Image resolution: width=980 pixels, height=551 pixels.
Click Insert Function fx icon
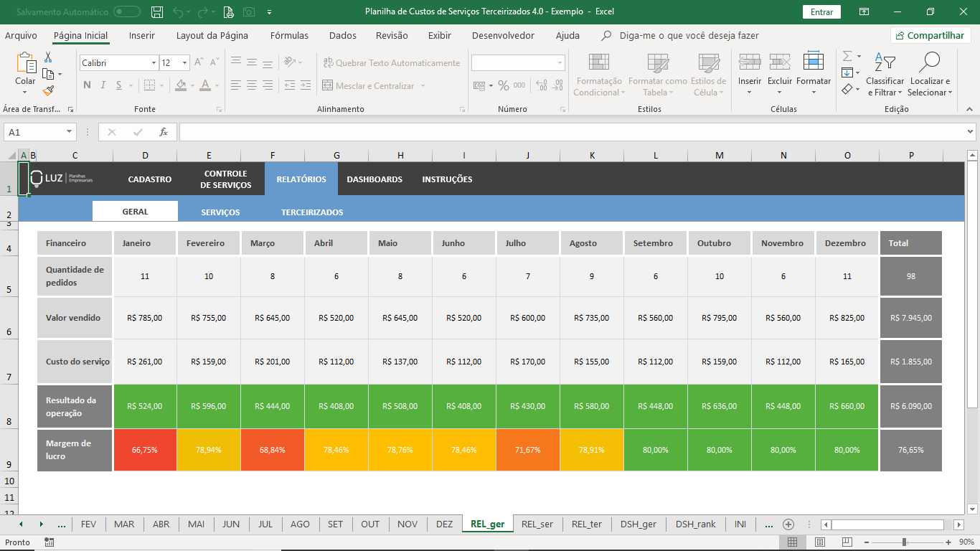[x=164, y=132]
